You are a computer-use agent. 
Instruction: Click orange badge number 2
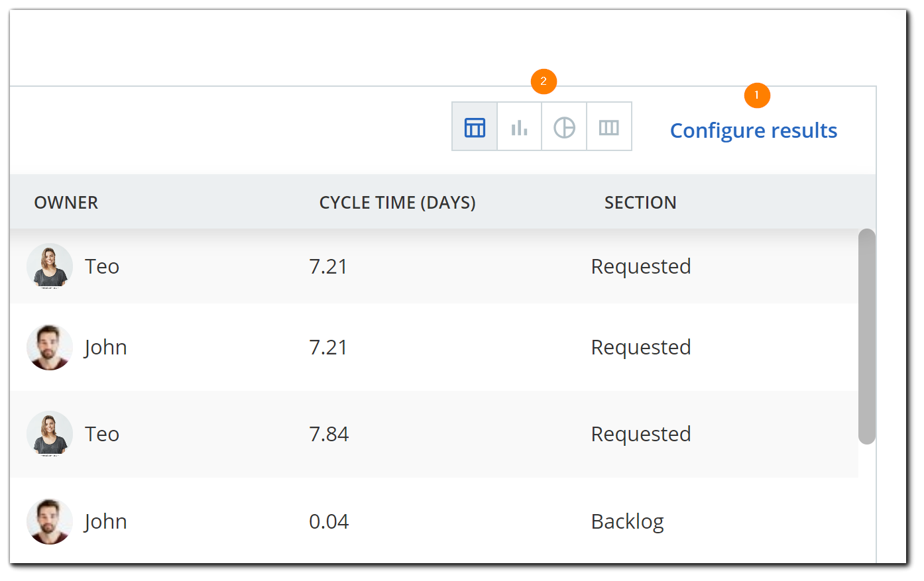pos(544,81)
